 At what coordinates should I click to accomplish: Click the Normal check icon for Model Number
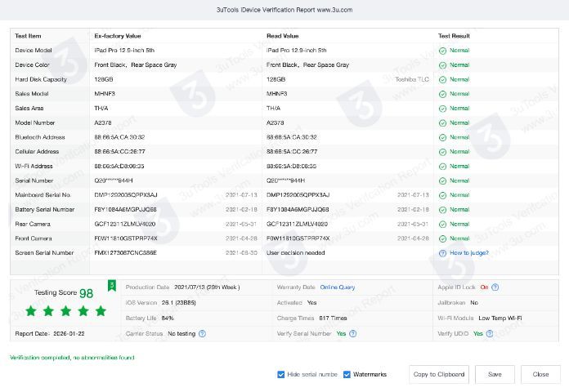coord(442,123)
